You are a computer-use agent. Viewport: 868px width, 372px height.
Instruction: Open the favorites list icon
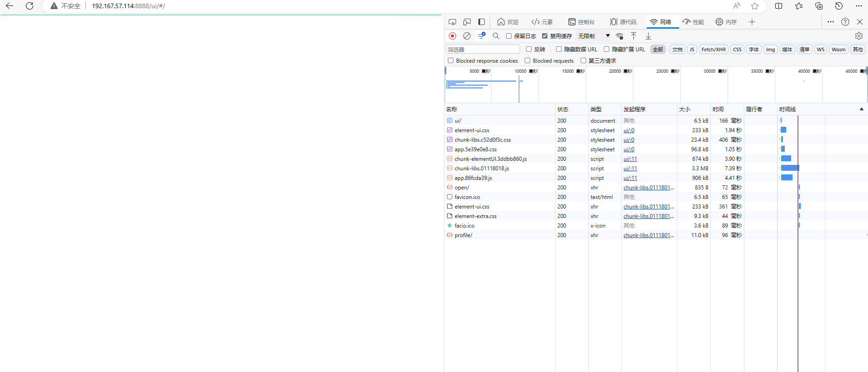[x=799, y=6]
